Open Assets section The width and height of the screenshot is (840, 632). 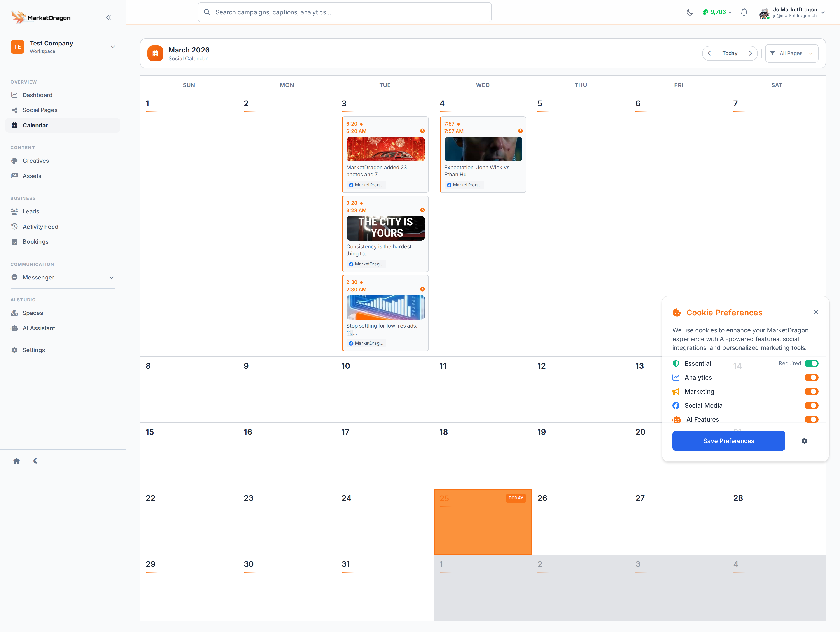point(63,176)
